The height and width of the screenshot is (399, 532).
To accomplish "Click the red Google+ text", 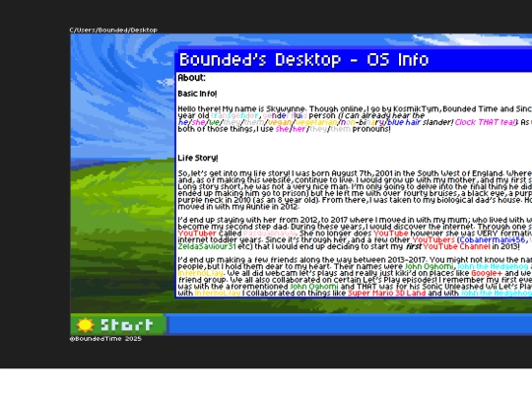I will 487,273.
